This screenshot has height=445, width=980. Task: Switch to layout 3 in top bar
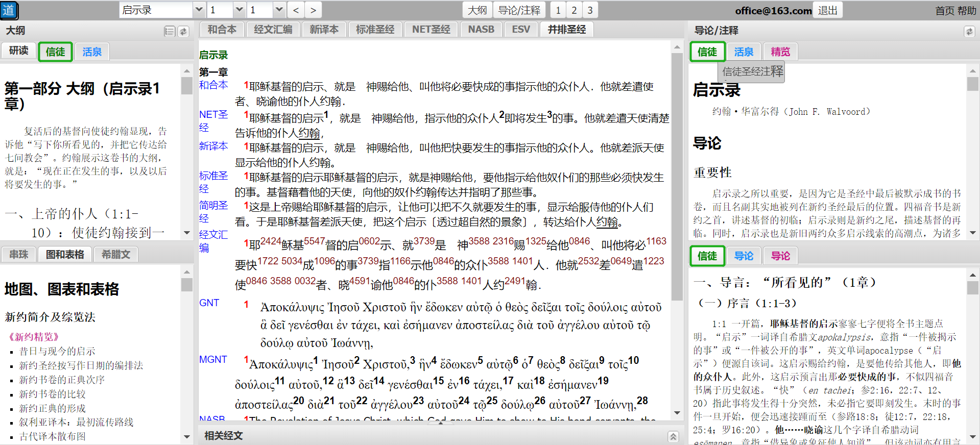(590, 10)
